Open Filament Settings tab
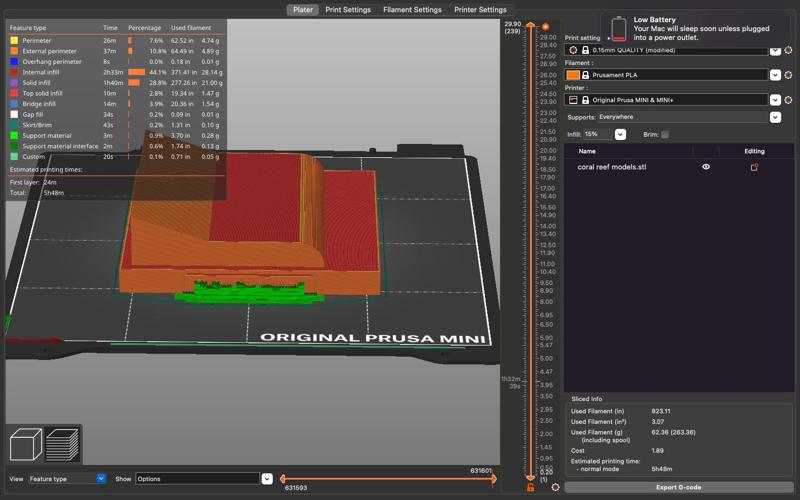Viewport: 800px width, 500px height. tap(412, 10)
